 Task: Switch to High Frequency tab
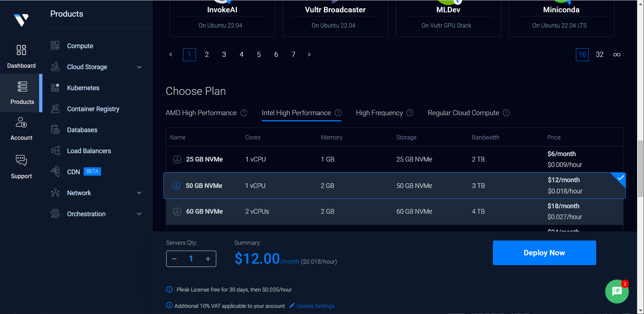pyautogui.click(x=379, y=113)
